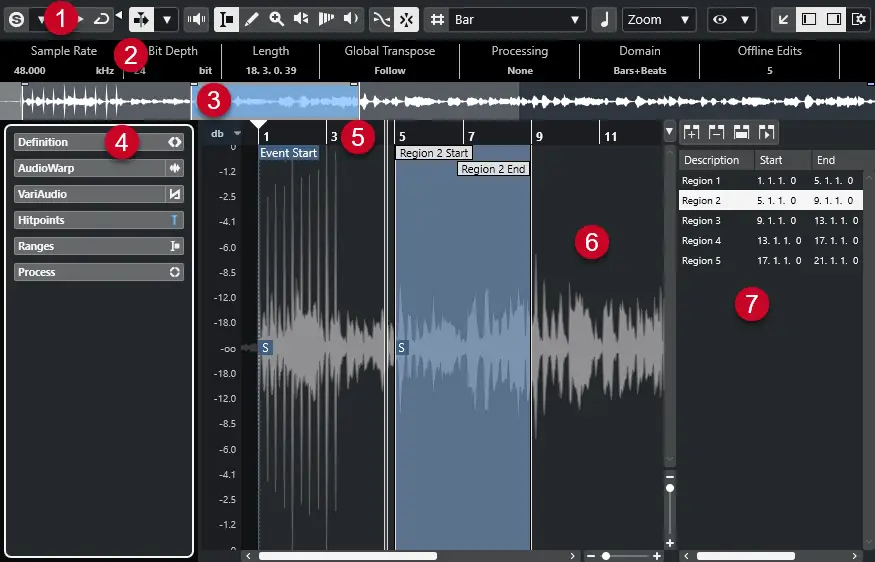Open the Ranges inspector tab
Screen dimensions: 875x562
tap(99, 246)
